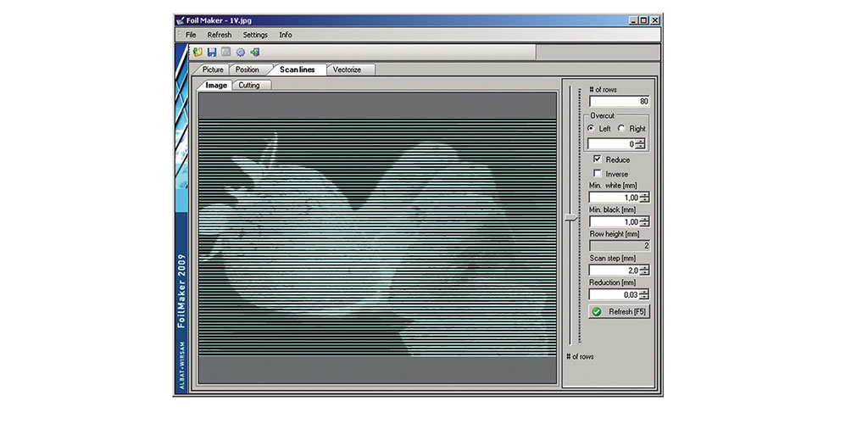868x424 pixels.
Task: Select the Right overcut radio button
Action: click(621, 128)
